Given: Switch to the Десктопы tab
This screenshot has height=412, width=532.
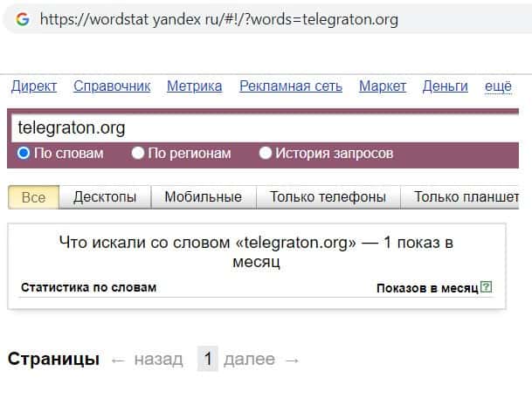Looking at the screenshot, I should point(105,197).
